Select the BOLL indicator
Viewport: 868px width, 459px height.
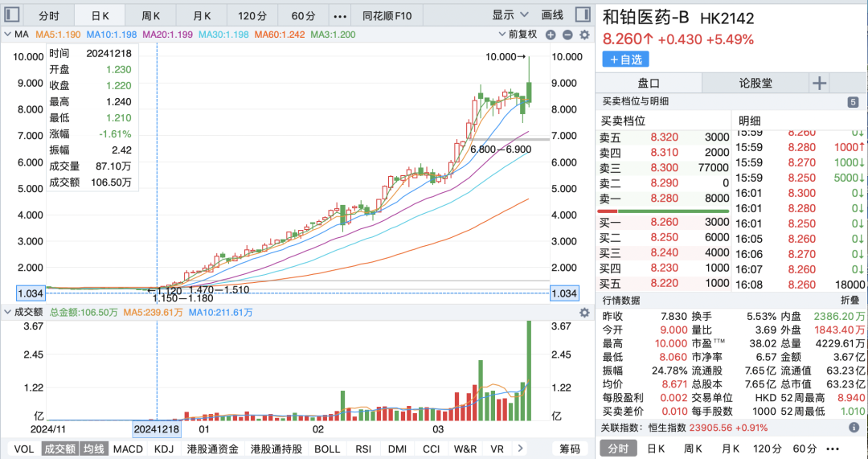[x=327, y=449]
